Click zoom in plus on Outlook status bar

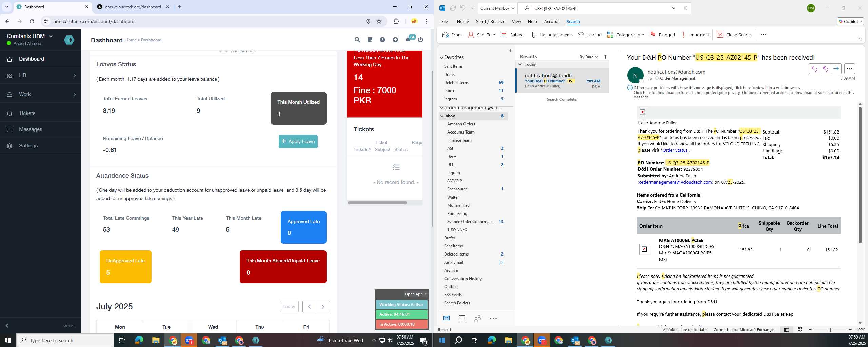850,330
